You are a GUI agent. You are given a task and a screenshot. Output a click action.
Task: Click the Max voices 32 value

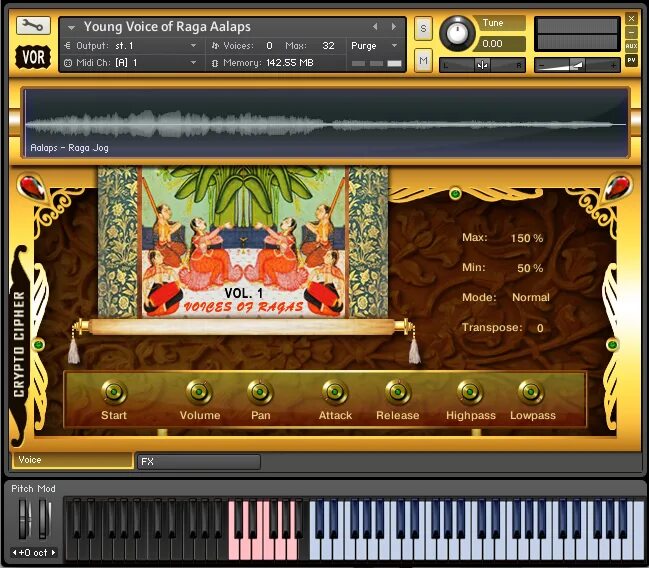[x=328, y=46]
